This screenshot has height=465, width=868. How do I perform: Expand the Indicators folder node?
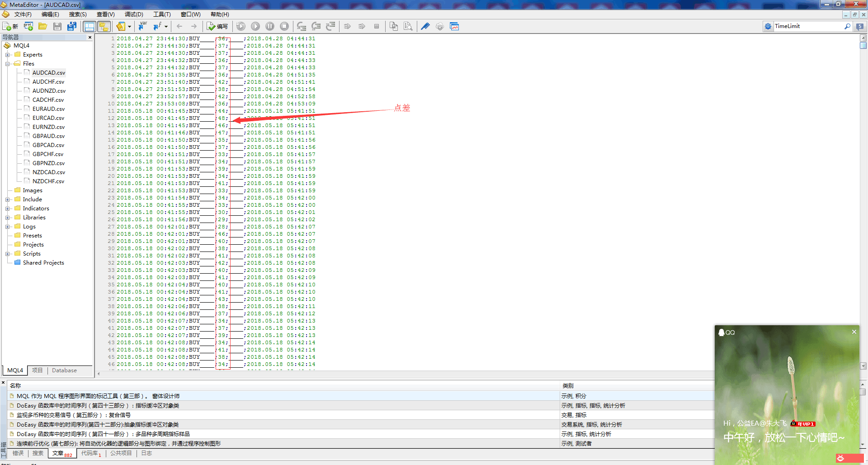coord(8,209)
